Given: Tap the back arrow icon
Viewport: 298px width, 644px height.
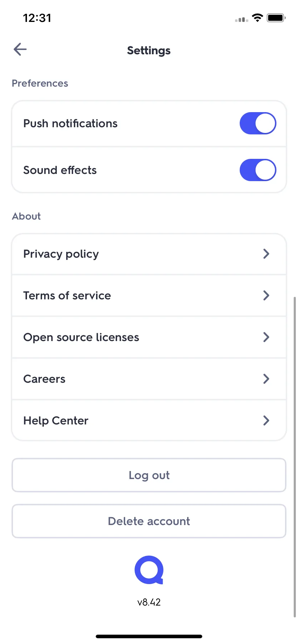Looking at the screenshot, I should 20,50.
